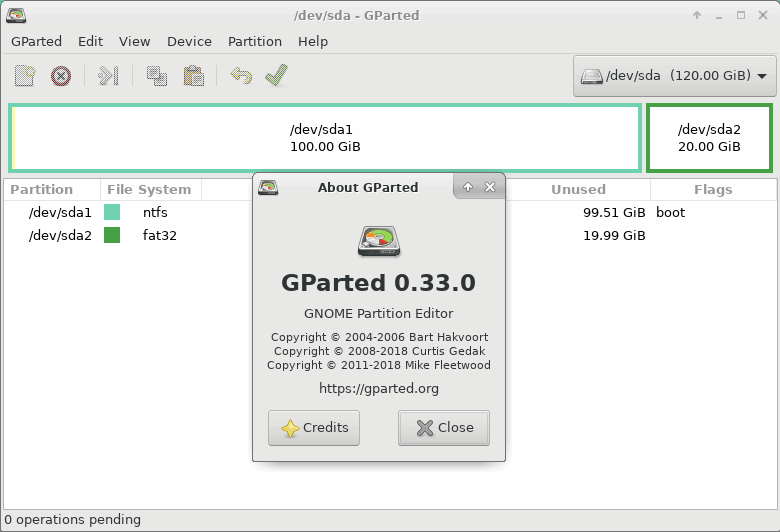Open the View menu

point(134,41)
